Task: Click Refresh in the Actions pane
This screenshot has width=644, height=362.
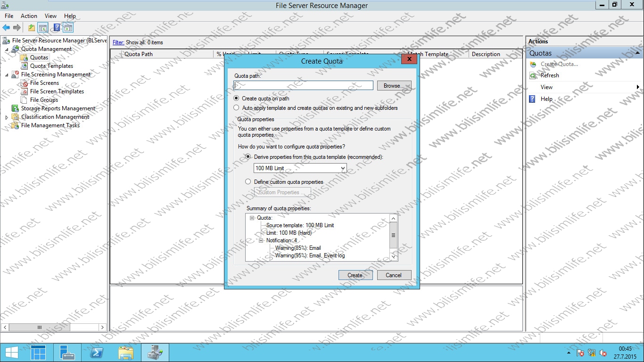Action: click(550, 75)
